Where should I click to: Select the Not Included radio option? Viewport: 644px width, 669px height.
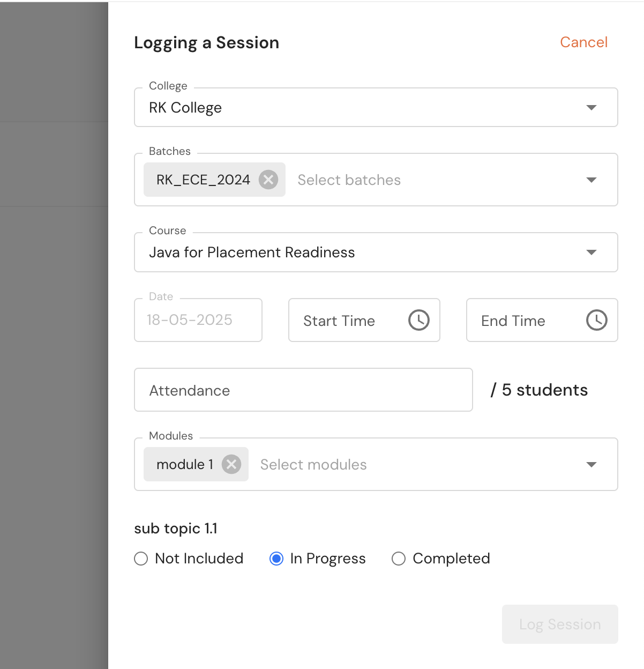pyautogui.click(x=141, y=559)
